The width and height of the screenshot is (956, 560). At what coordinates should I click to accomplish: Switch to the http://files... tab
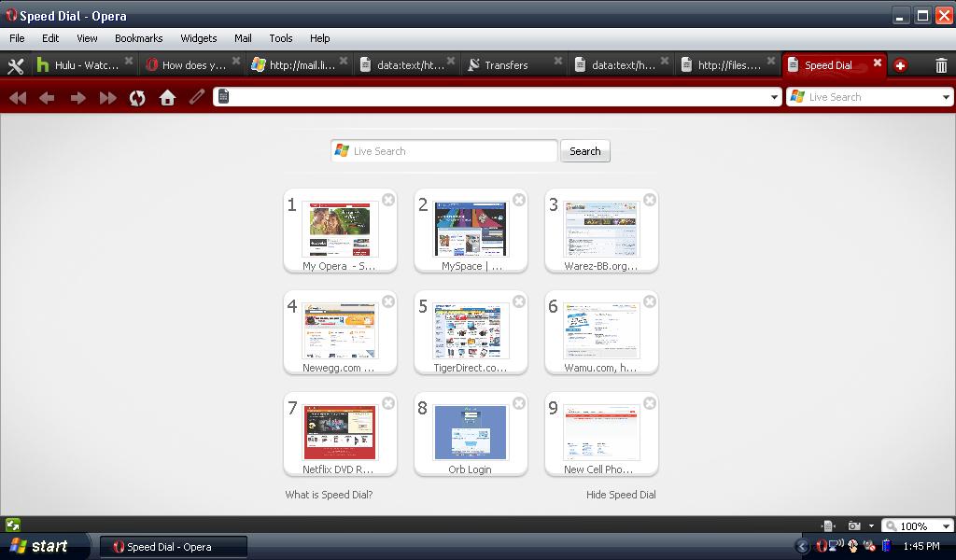(728, 65)
